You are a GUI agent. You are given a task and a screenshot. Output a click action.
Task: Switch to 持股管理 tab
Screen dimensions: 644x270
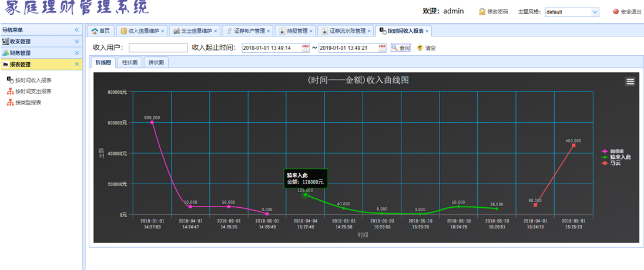[296, 31]
